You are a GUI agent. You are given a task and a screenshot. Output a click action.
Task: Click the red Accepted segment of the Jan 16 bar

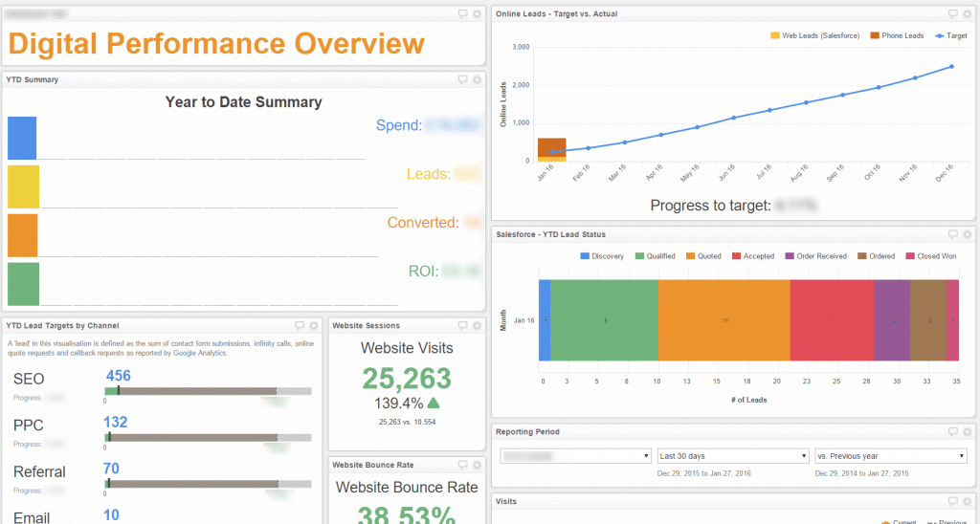[833, 320]
